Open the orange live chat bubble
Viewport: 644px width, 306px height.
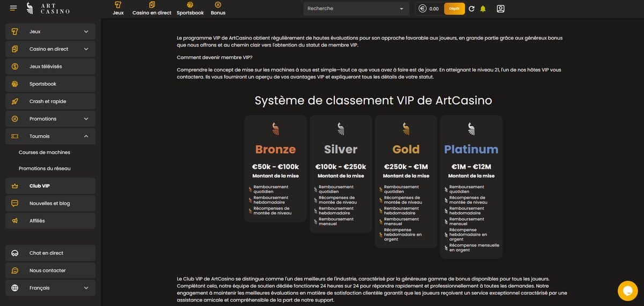click(x=627, y=290)
